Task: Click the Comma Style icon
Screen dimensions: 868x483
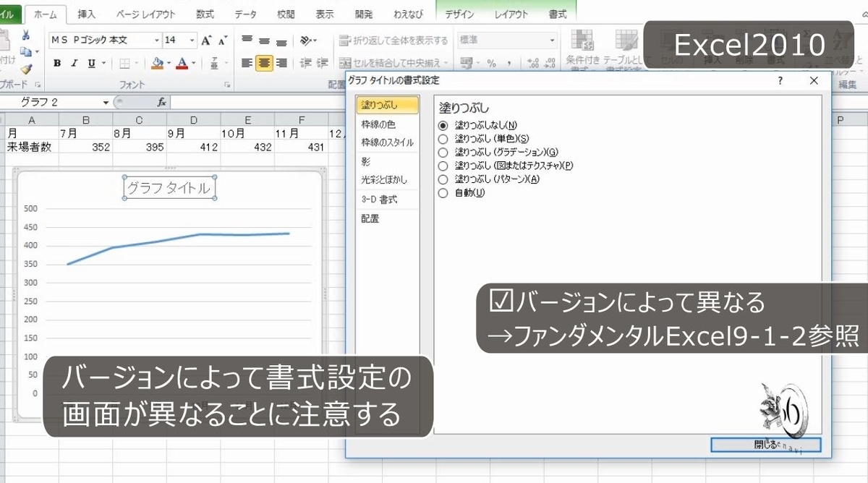Action: 509,64
